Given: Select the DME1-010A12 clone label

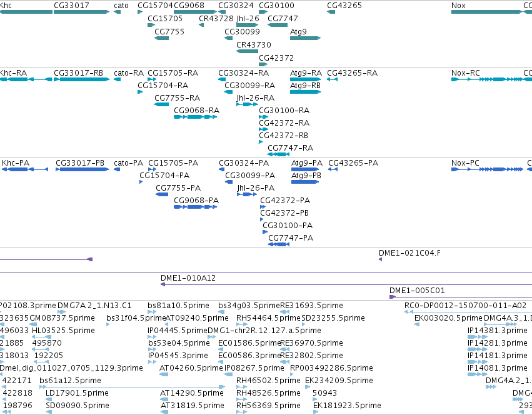Looking at the screenshot, I should 188,278.
